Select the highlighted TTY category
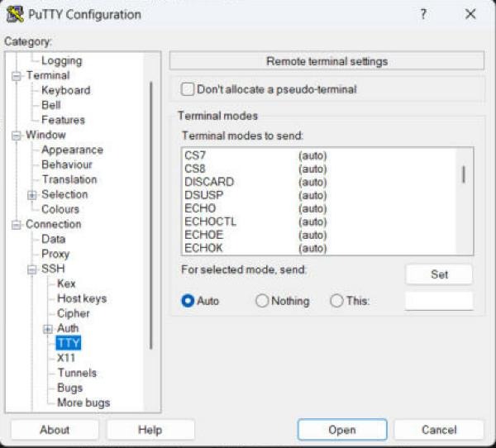 (69, 343)
